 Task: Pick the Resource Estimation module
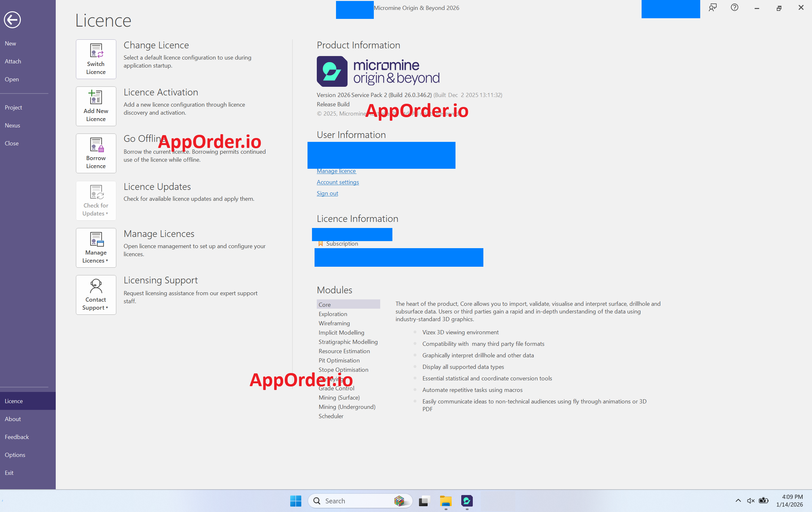coord(348,351)
